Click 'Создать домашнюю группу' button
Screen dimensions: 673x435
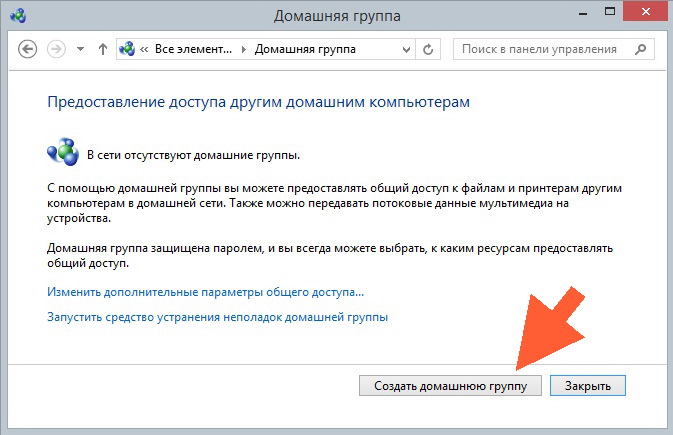[450, 386]
